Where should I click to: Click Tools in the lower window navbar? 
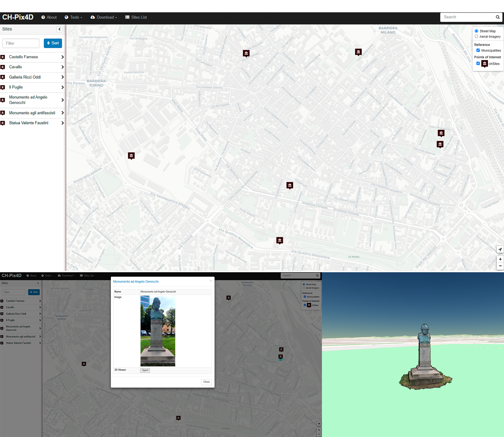(47, 276)
